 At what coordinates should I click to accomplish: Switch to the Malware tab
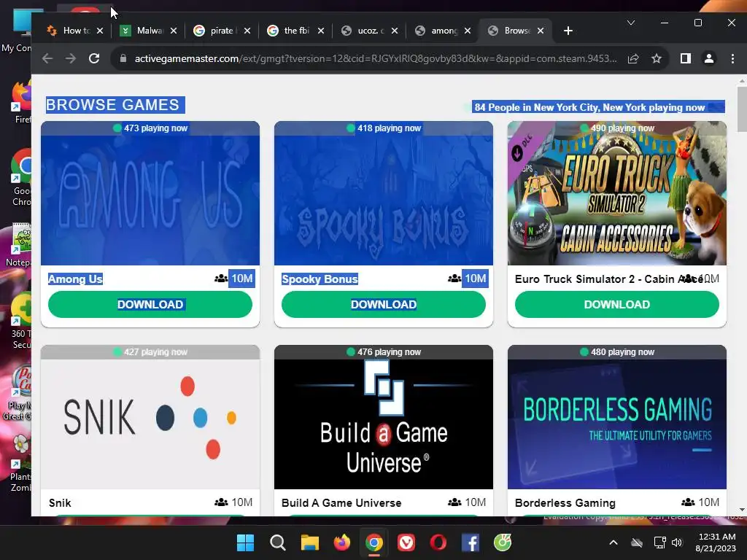142,31
